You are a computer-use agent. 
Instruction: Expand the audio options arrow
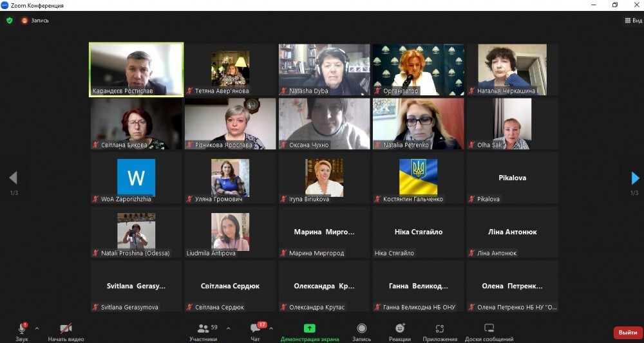37,328
